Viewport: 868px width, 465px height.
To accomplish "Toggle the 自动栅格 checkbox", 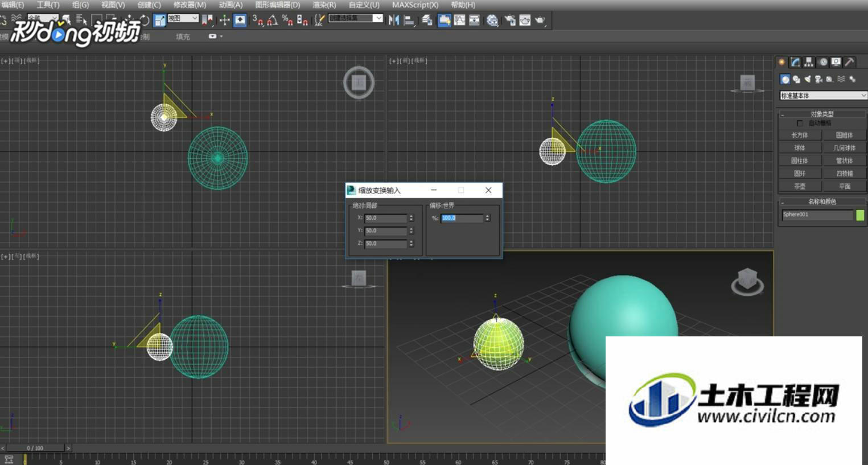I will pyautogui.click(x=800, y=123).
